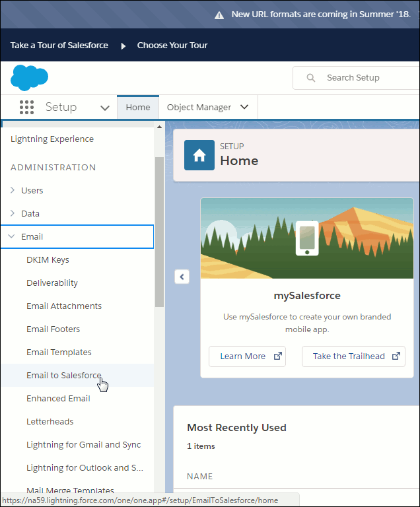
Task: Click the Salesforce cloud logo
Action: point(29,78)
